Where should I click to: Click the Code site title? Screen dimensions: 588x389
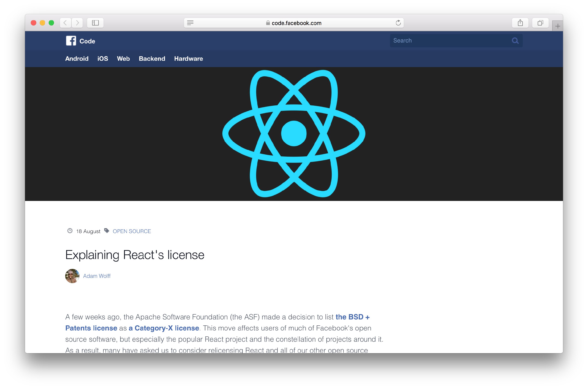point(87,41)
